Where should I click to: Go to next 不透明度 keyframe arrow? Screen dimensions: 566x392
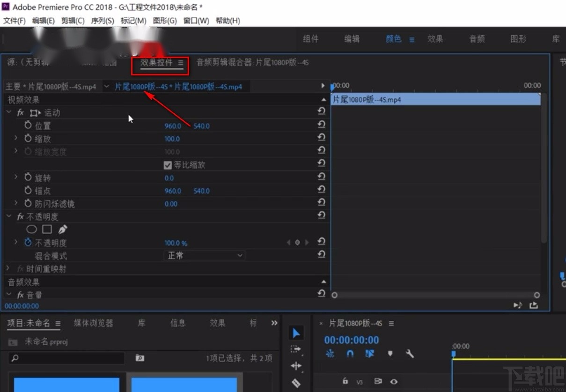307,243
